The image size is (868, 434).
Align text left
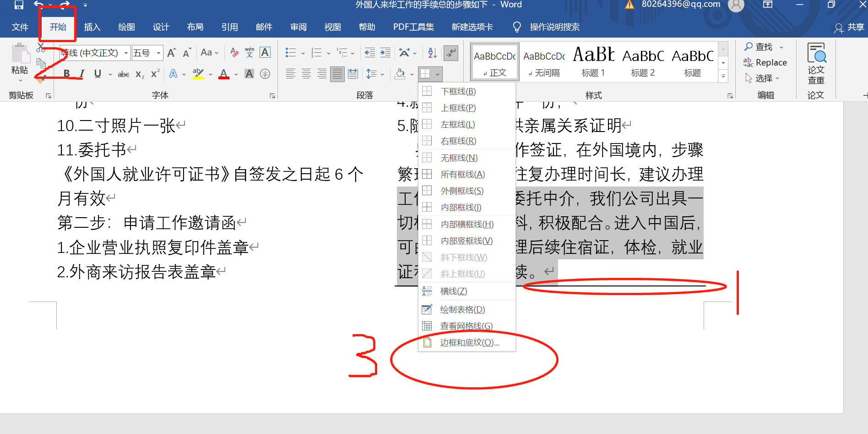coord(290,73)
